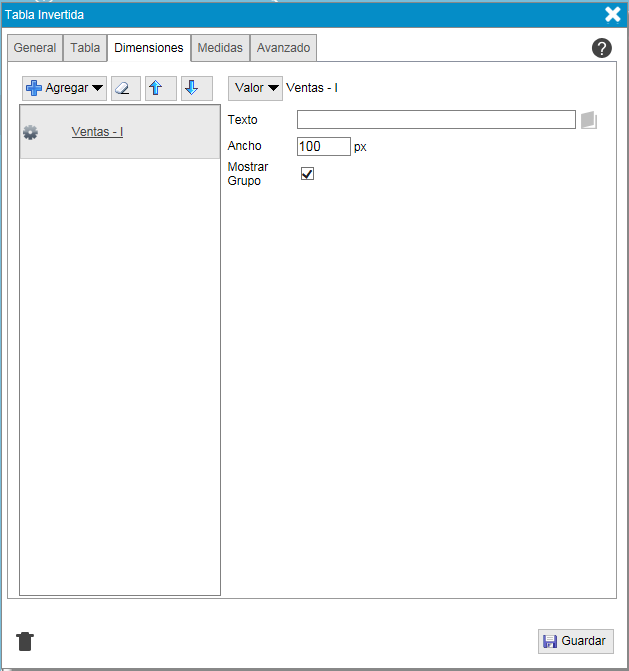Select the Avanzado tab
Image resolution: width=629 pixels, height=671 pixels.
click(283, 47)
